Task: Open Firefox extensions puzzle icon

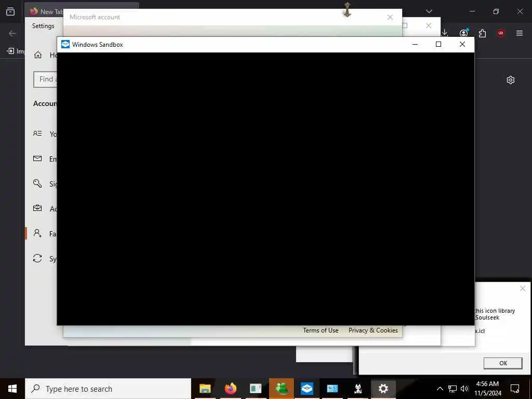Action: click(482, 33)
